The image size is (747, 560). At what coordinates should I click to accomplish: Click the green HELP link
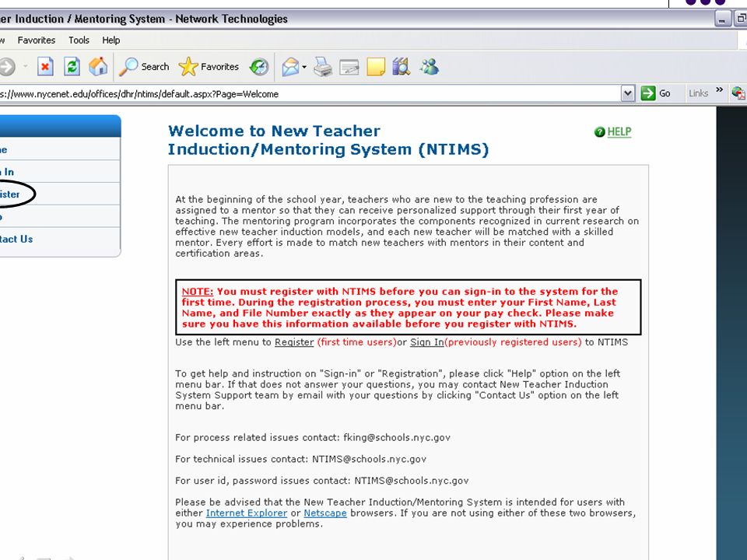click(x=619, y=132)
